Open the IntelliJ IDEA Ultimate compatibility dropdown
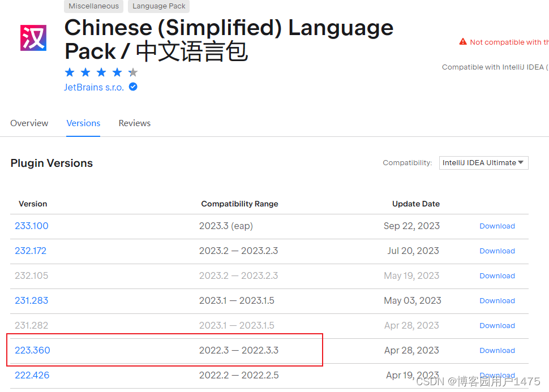Image resolution: width=549 pixels, height=392 pixels. pos(483,163)
